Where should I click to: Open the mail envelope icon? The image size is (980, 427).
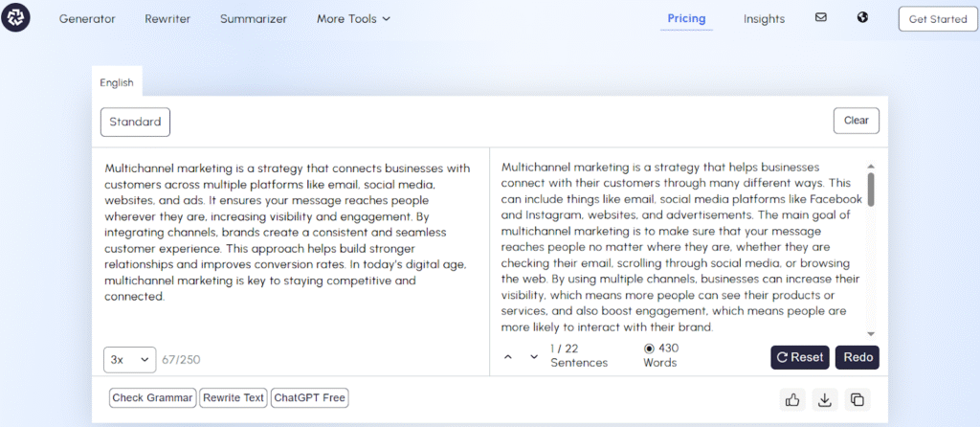click(820, 17)
